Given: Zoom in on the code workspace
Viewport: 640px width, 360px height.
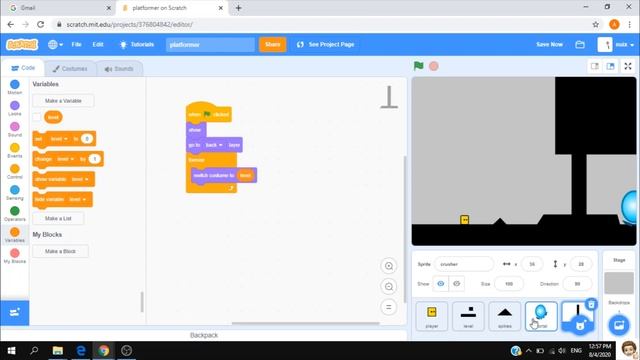Looking at the screenshot, I should (389, 266).
